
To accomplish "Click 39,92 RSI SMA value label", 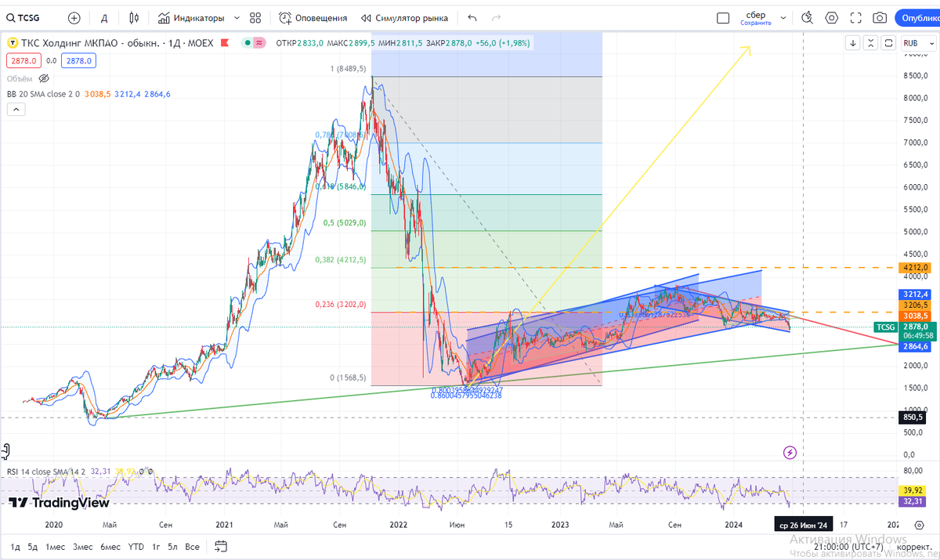I will 914,490.
